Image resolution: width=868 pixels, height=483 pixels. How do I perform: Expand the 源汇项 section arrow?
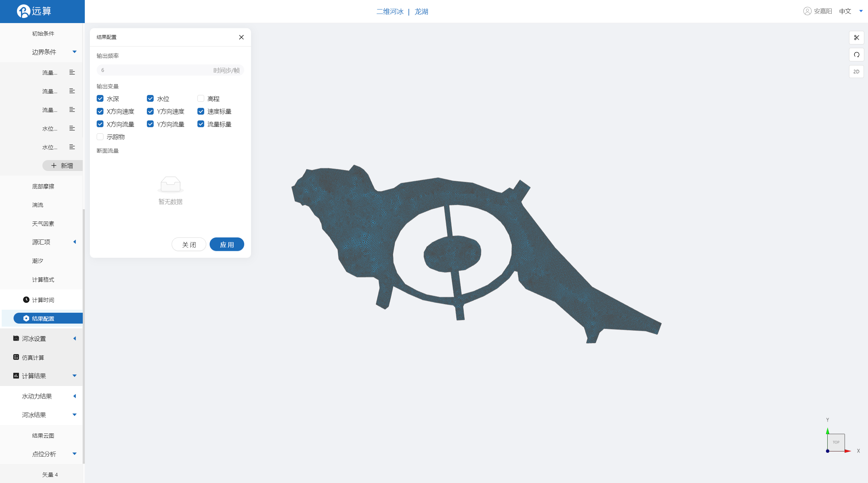tap(75, 242)
